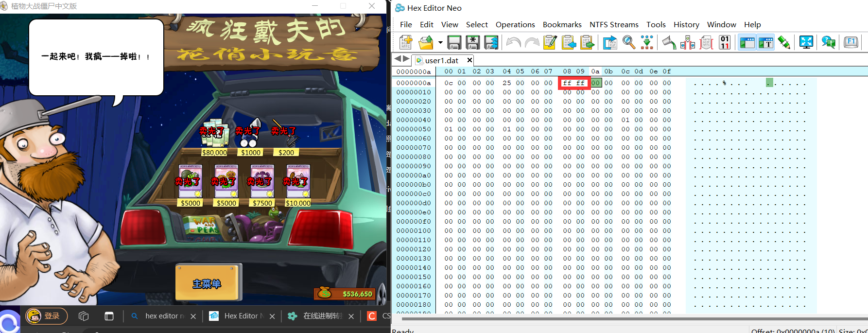Open the Edit menu

(x=427, y=24)
